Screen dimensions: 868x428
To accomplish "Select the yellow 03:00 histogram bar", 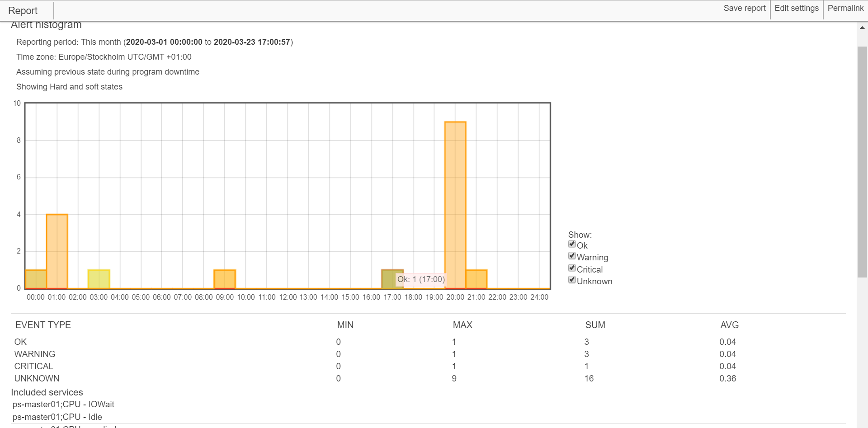I will click(99, 279).
